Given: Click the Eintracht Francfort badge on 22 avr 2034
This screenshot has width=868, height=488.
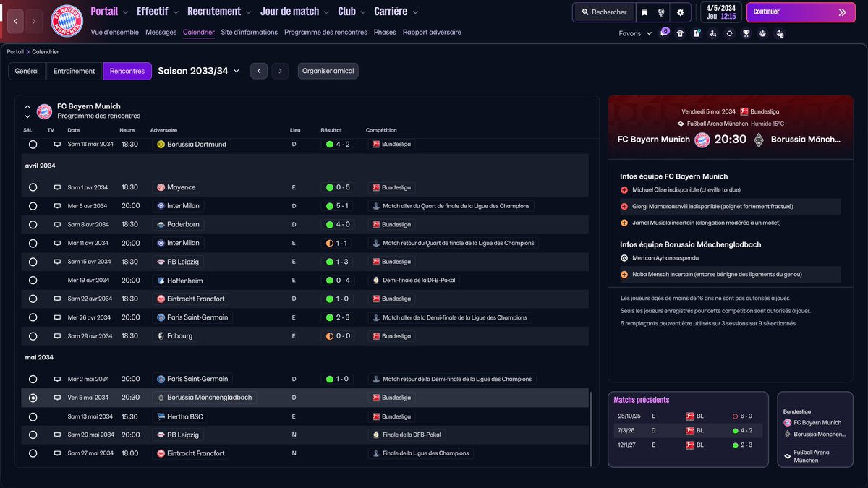Looking at the screenshot, I should pos(161,299).
